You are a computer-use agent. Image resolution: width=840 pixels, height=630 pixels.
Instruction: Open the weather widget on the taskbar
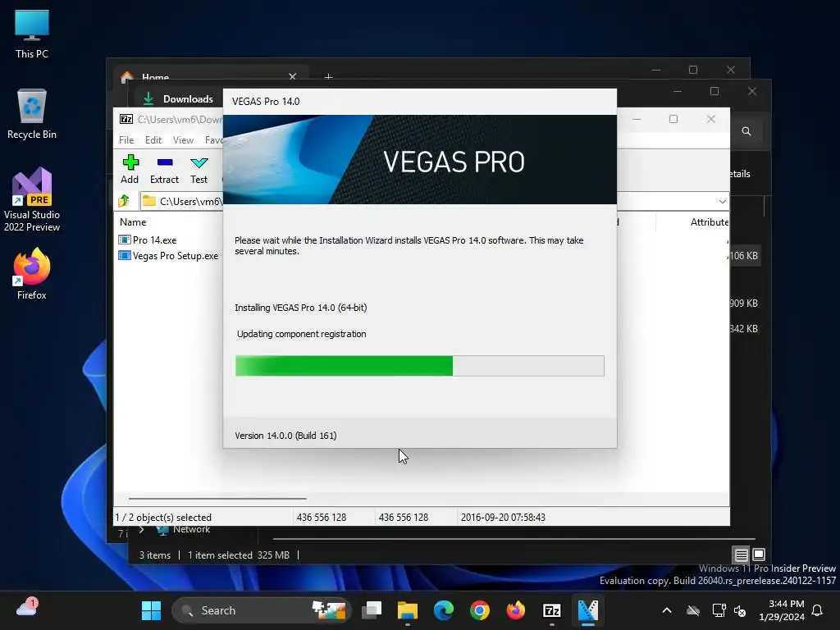click(27, 608)
